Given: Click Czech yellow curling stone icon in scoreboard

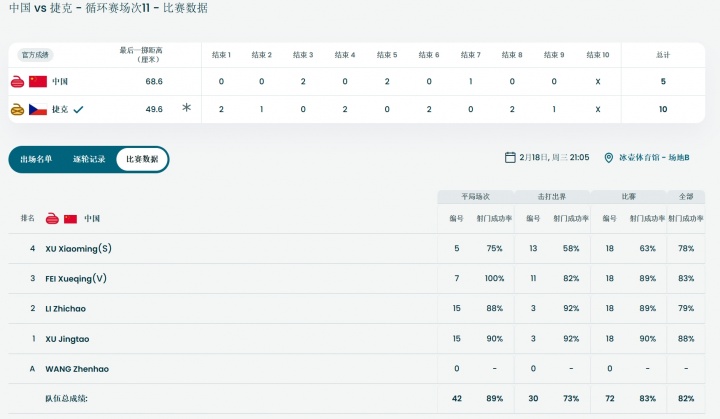Looking at the screenshot, I should coord(18,109).
